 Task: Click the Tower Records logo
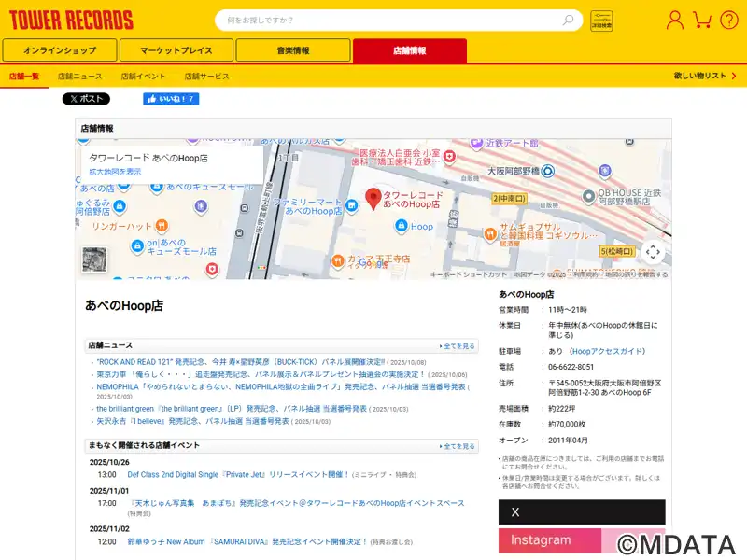(x=71, y=21)
